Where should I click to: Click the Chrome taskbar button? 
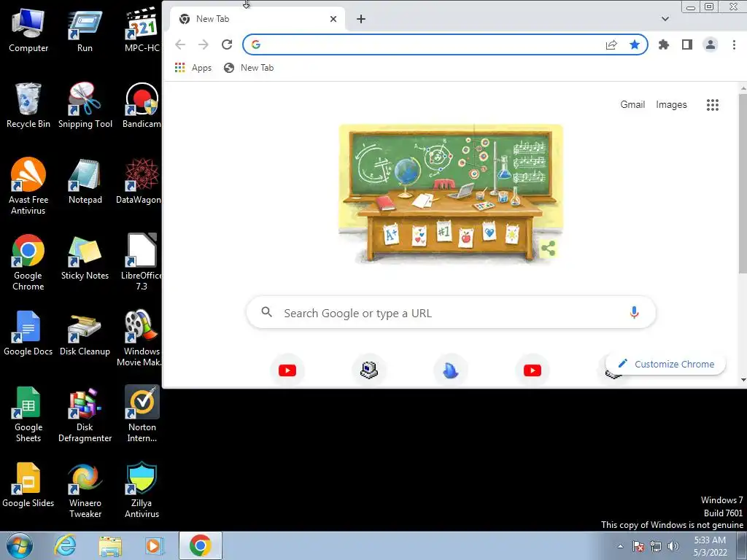pyautogui.click(x=201, y=545)
